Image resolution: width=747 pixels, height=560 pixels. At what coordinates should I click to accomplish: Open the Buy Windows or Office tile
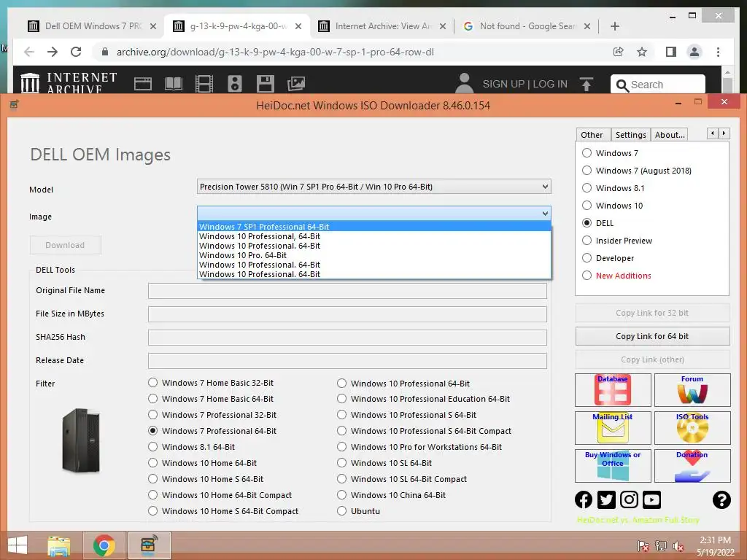tap(613, 466)
